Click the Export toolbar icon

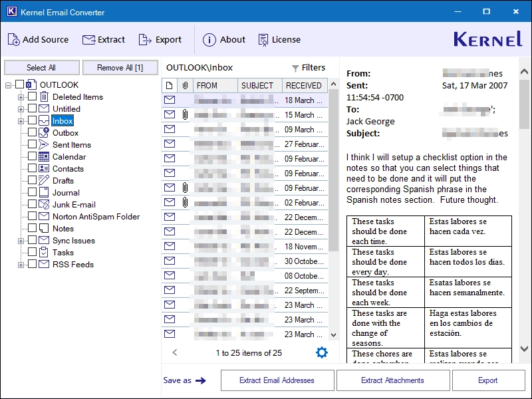pos(145,40)
